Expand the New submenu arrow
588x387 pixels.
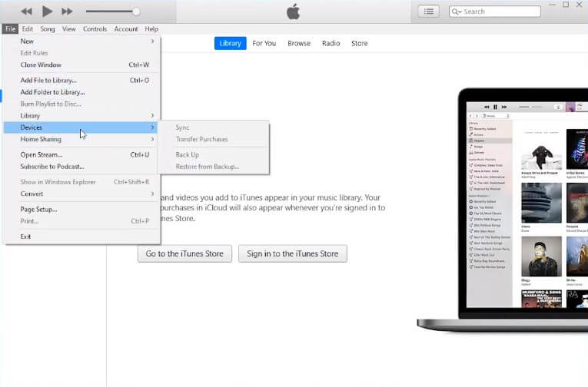[x=152, y=41]
